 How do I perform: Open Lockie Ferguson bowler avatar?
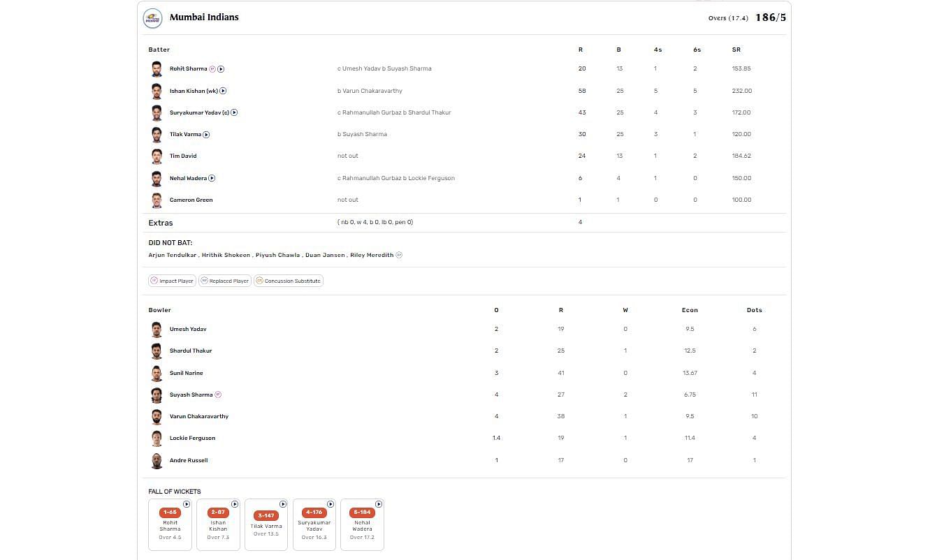[x=157, y=439]
